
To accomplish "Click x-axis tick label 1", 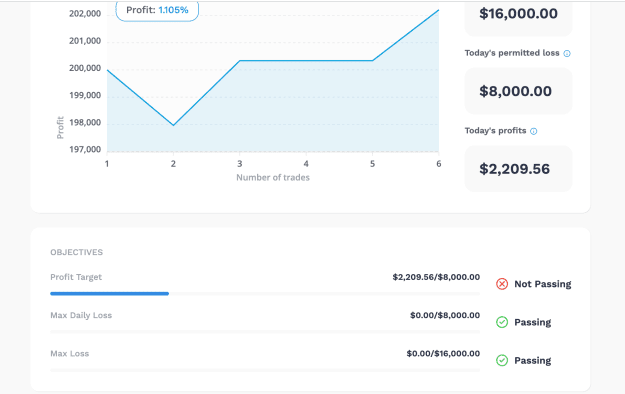I will (x=107, y=164).
